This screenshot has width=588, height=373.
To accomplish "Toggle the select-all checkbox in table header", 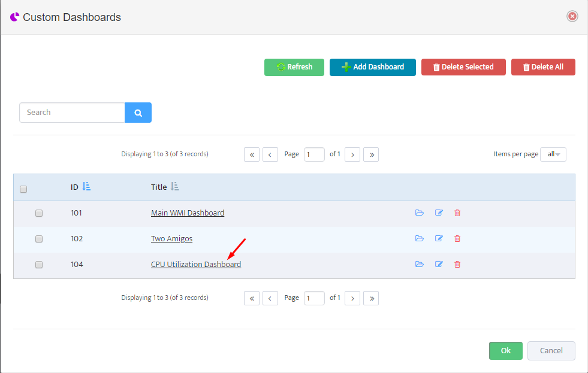I will pos(23,189).
